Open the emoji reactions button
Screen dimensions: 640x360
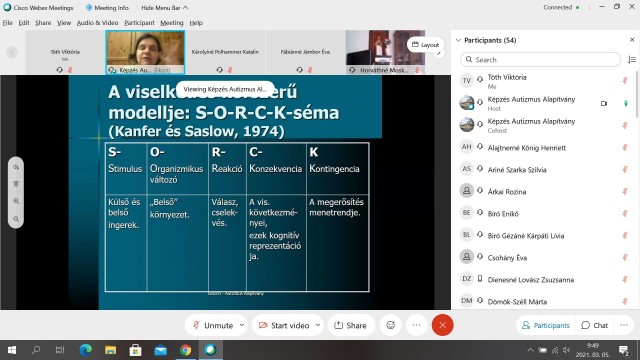click(x=391, y=325)
